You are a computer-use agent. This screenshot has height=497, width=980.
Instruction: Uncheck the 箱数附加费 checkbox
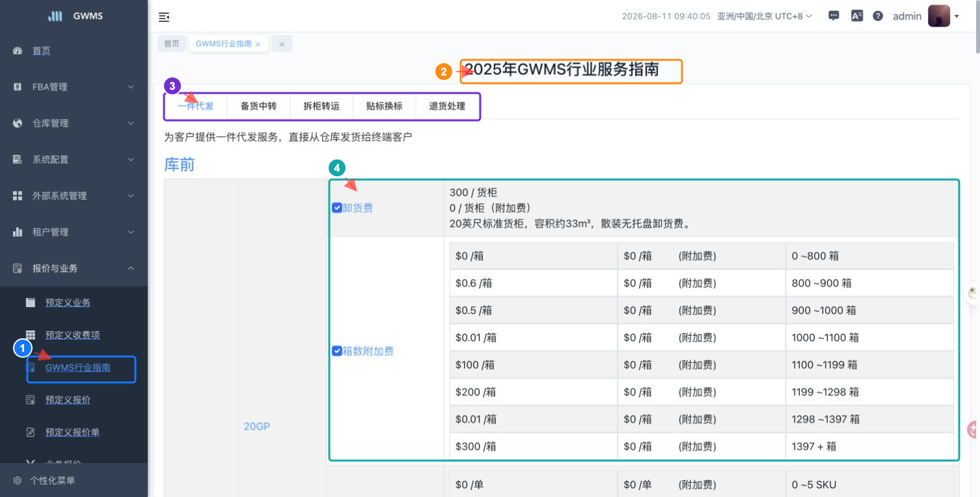coord(337,351)
